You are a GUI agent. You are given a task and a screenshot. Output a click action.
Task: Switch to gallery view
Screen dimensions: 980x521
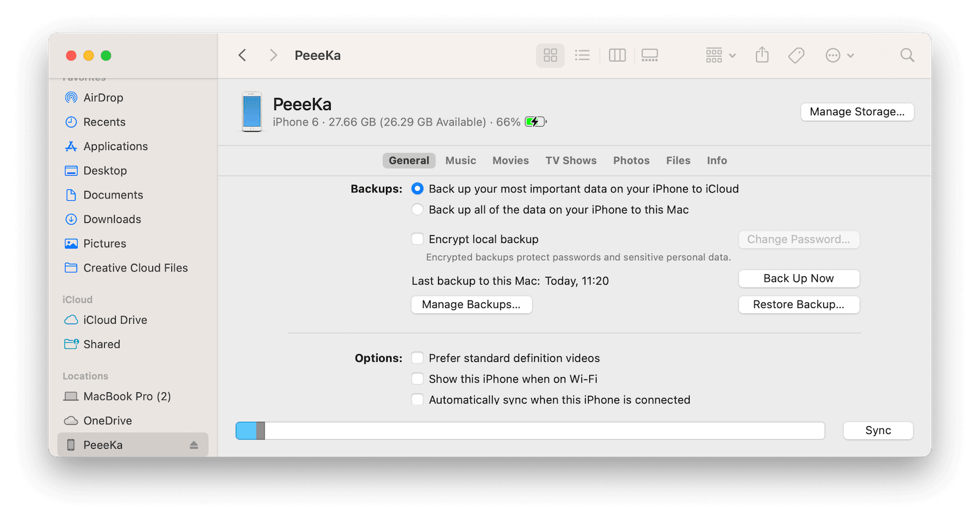(649, 56)
